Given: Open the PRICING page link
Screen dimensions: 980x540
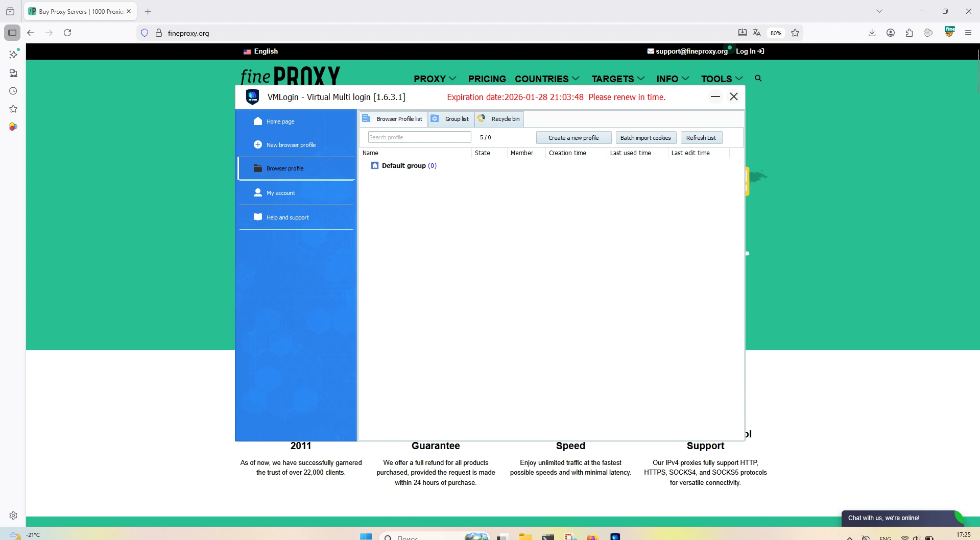Looking at the screenshot, I should click(x=487, y=79).
